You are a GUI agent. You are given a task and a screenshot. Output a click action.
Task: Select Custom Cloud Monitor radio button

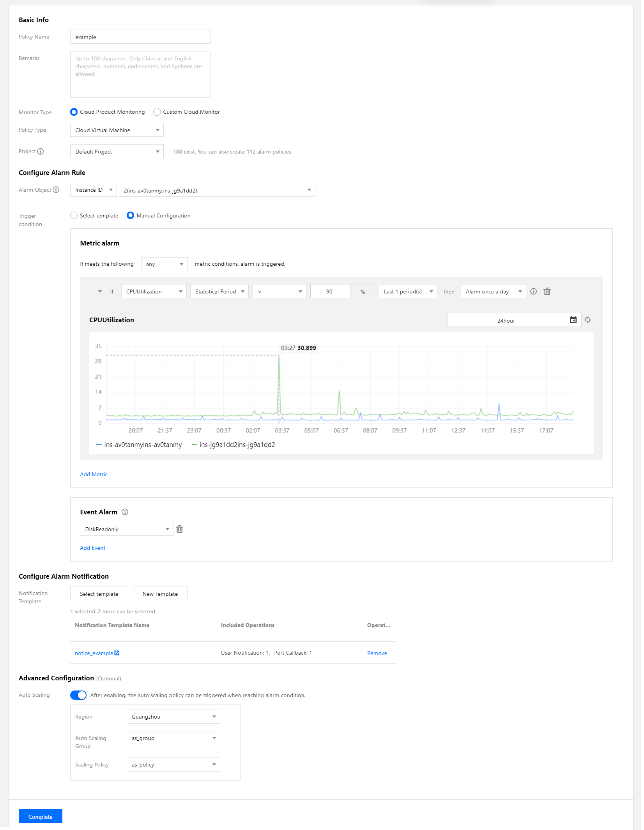pos(157,112)
